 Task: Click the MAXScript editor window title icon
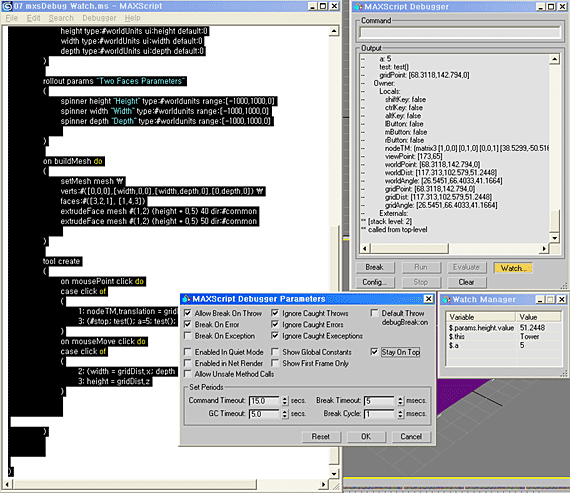(x=7, y=6)
